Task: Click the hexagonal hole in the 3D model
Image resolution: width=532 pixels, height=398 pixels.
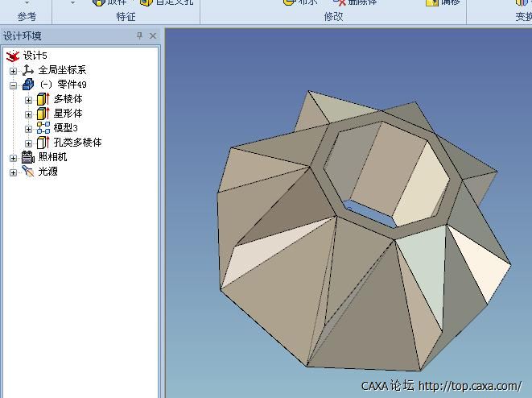Action: [x=378, y=173]
